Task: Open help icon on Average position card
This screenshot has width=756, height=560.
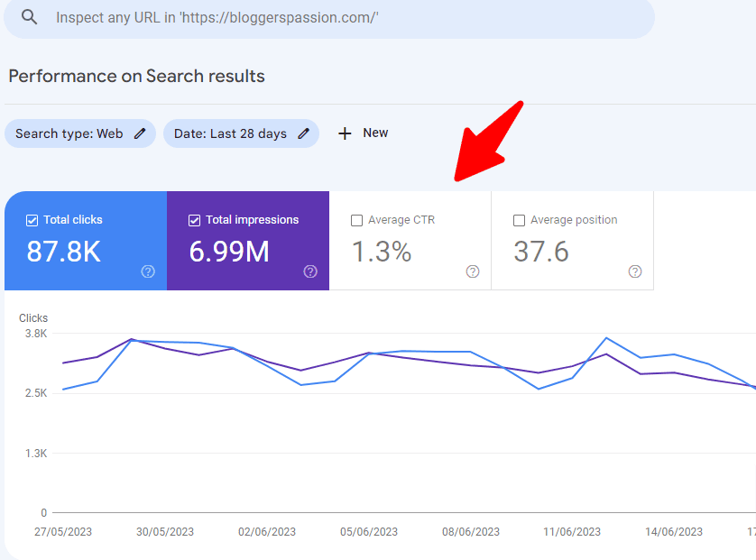Action: (x=635, y=271)
